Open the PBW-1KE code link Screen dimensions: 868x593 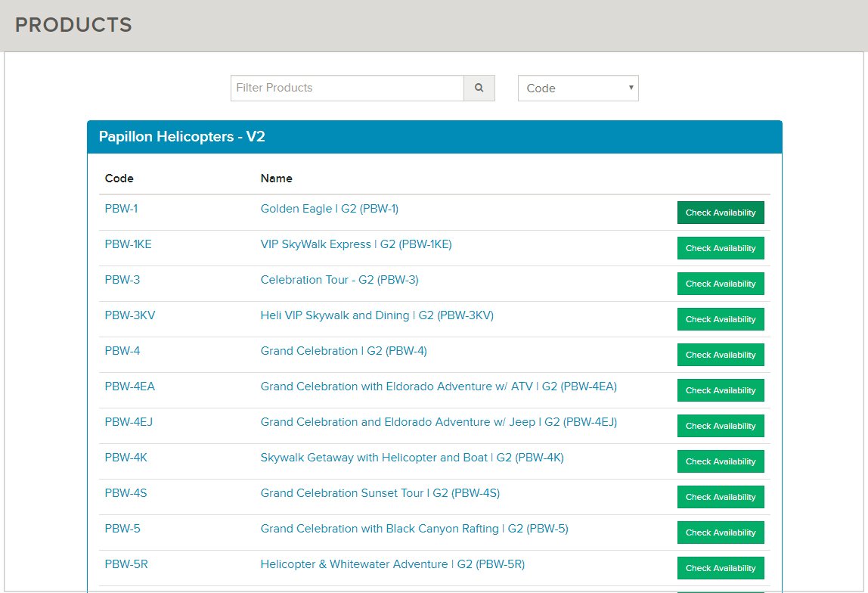coord(128,244)
